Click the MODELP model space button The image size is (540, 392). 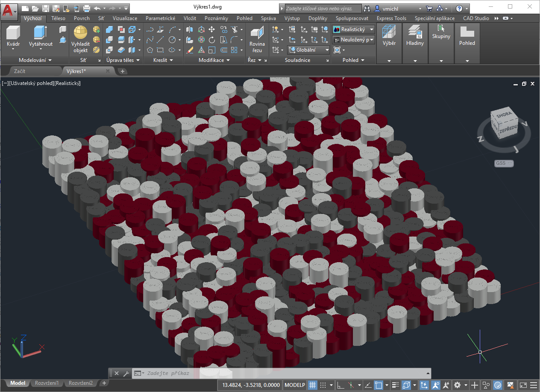tap(295, 385)
